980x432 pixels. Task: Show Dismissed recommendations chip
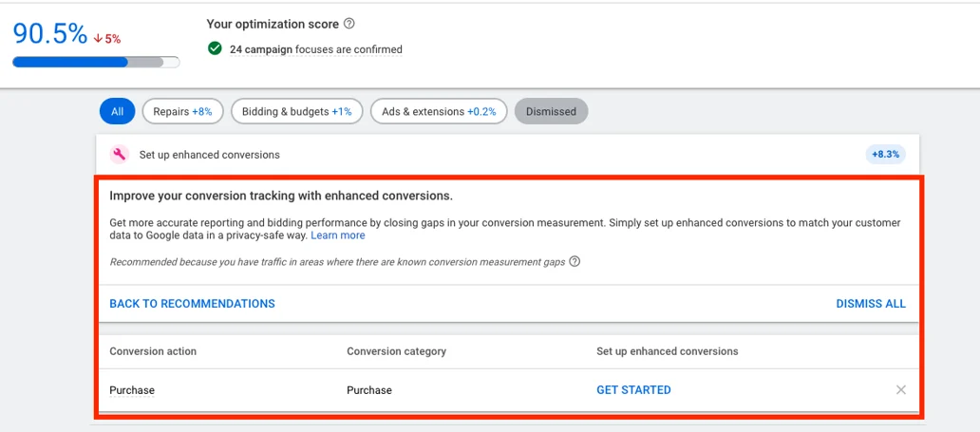551,112
